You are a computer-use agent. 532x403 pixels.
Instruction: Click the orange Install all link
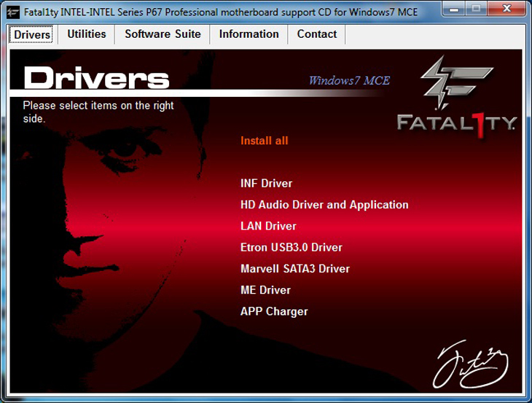tap(265, 141)
